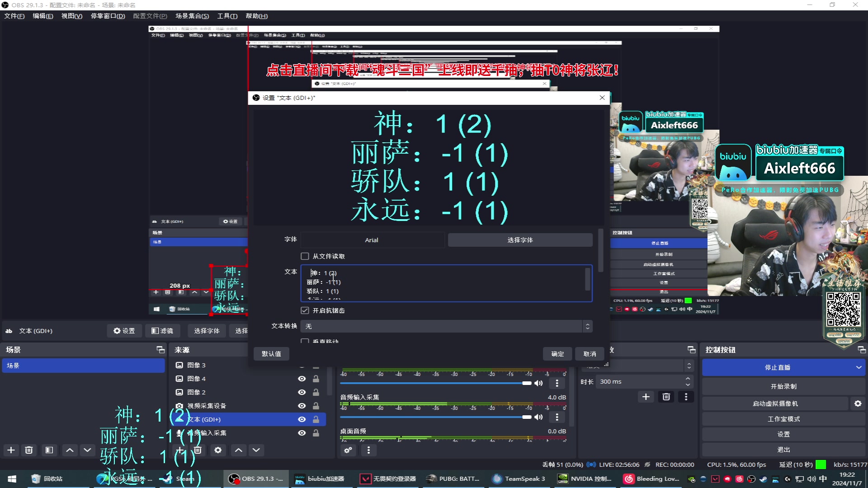Select the 图像 3 source row
This screenshot has width=868, height=488.
[249, 365]
